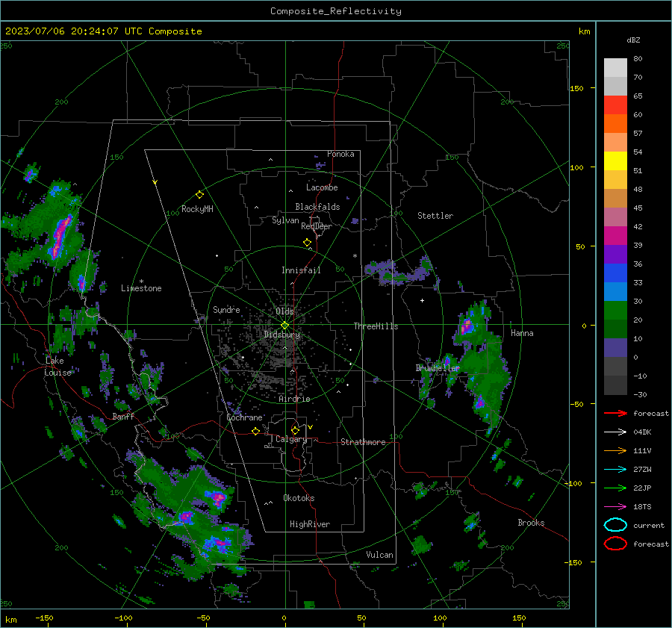Click the yellow diamond marker above Calgary
The height and width of the screenshot is (628, 672).
click(295, 430)
